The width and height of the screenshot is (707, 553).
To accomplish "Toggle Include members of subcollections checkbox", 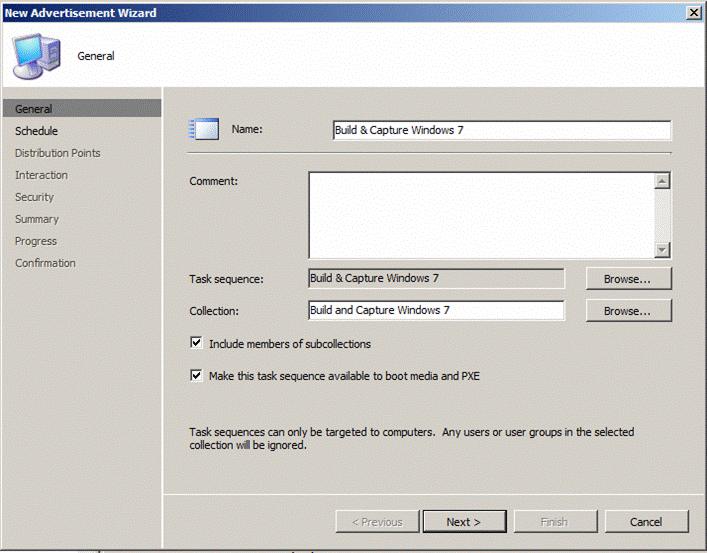I will point(196,344).
